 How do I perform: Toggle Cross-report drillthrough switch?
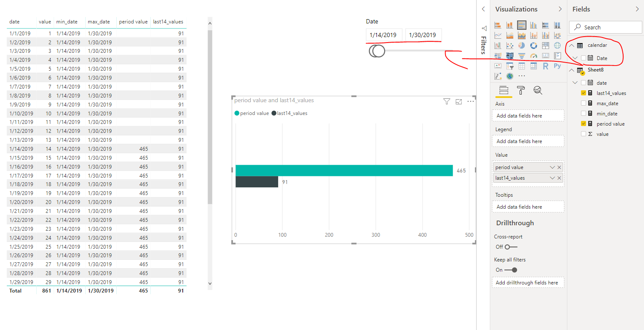pos(511,247)
